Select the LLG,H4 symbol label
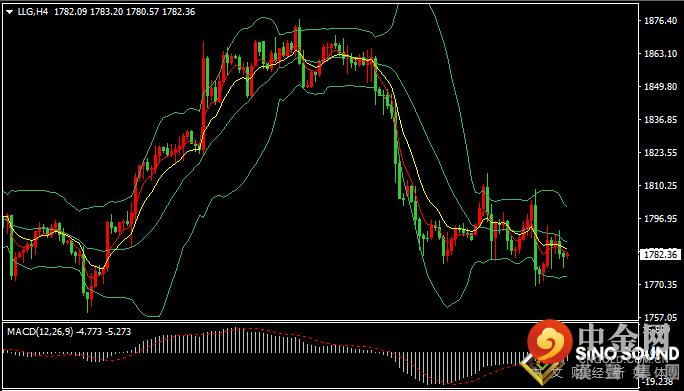Viewport: 684px width, 391px height. point(33,12)
